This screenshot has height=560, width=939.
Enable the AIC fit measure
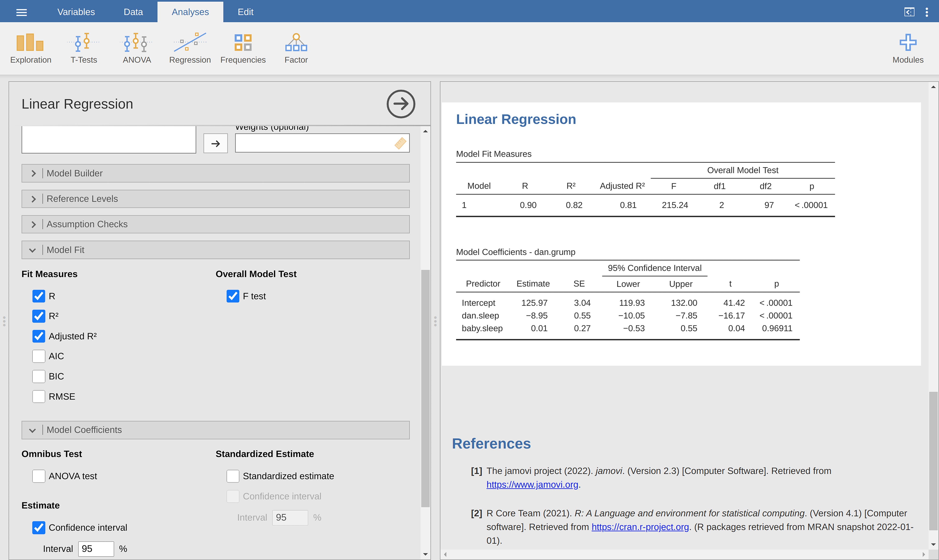coord(39,356)
